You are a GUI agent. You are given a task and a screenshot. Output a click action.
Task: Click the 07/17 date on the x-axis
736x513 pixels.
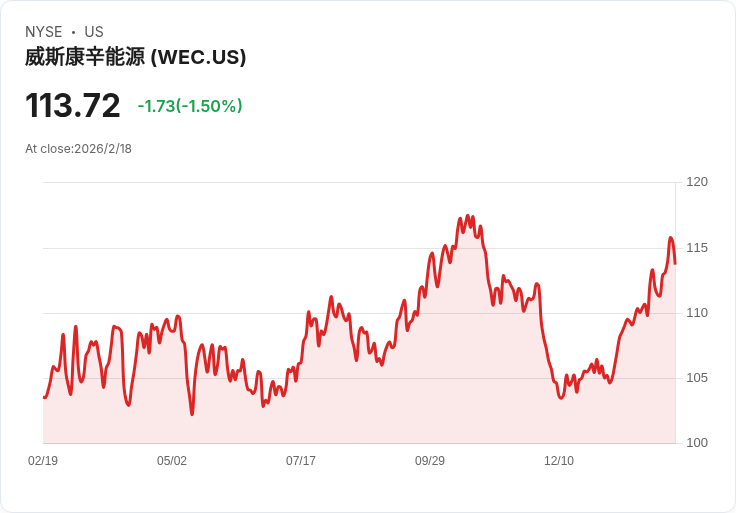(301, 461)
